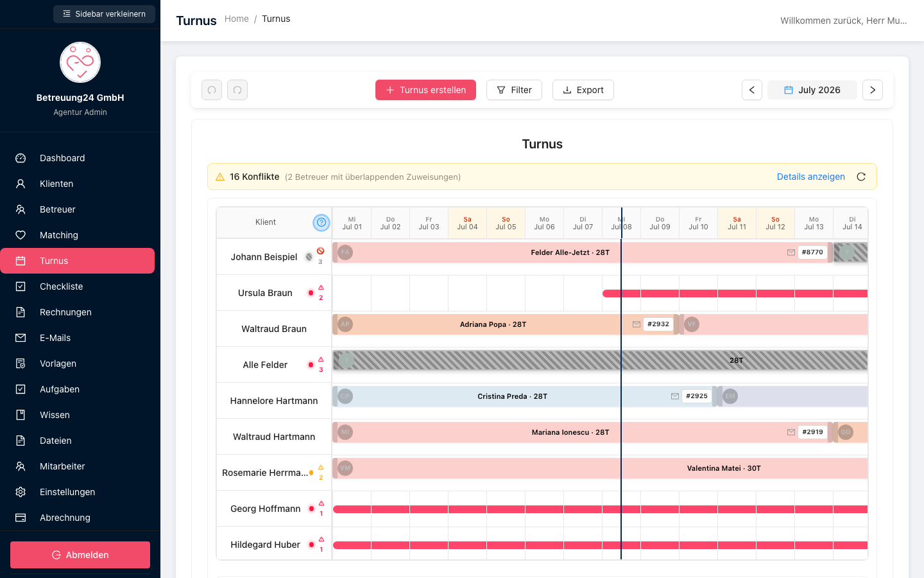Collapse sidebar with Sidebar verkleinern
Viewport: 924px width, 578px height.
[x=104, y=14]
